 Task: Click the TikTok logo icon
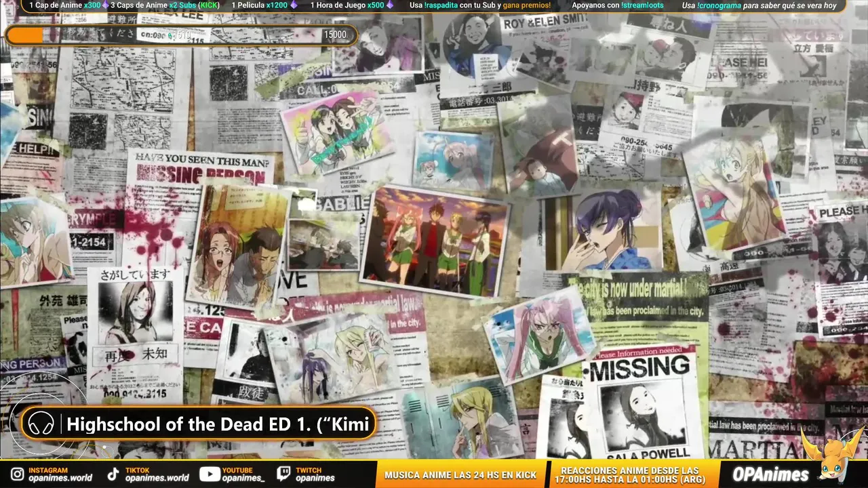pos(113,474)
